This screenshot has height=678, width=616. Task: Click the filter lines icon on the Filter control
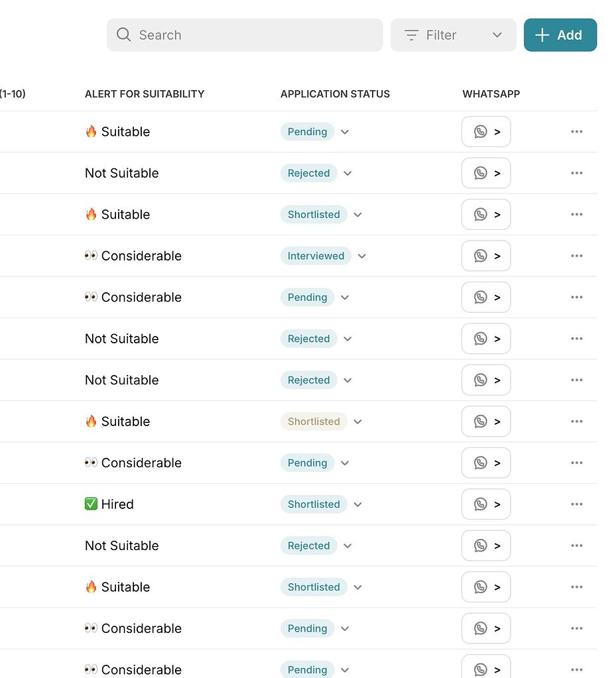click(411, 35)
